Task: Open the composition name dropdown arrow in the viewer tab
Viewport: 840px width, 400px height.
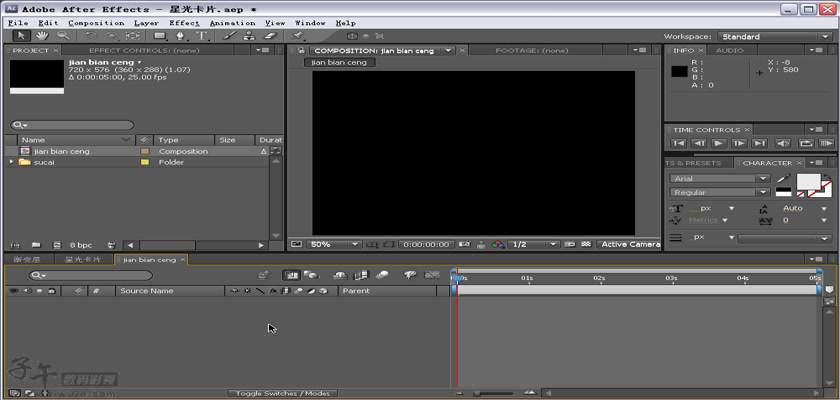Action: (x=448, y=50)
